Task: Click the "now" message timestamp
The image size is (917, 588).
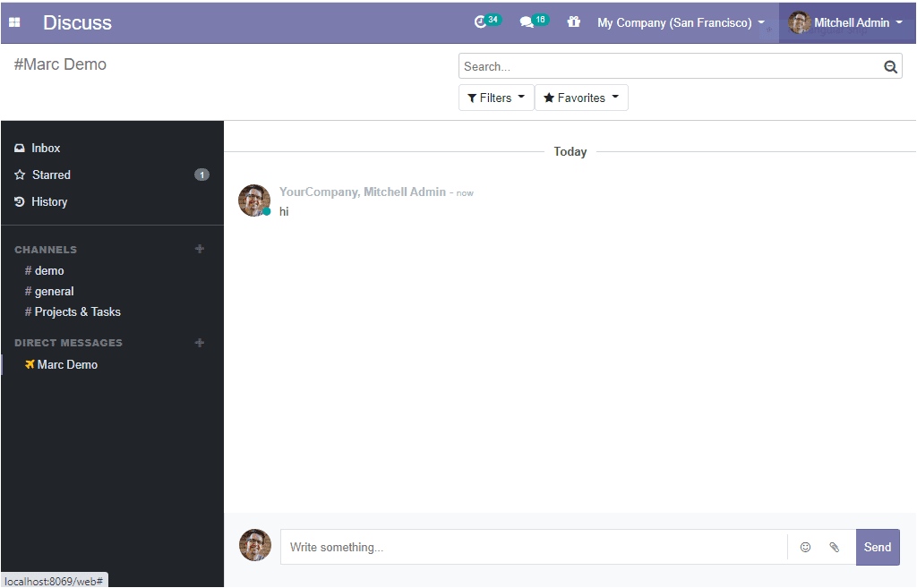Action: 465,193
